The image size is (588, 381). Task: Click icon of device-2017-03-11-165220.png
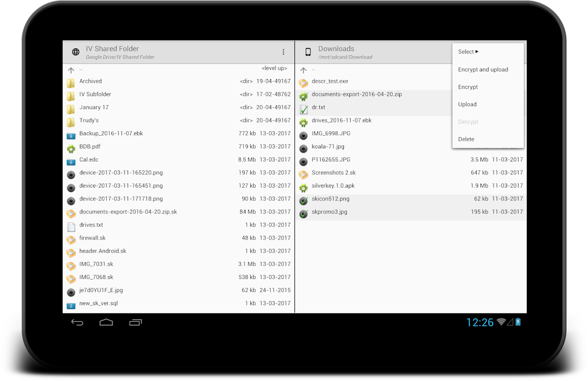(x=71, y=175)
